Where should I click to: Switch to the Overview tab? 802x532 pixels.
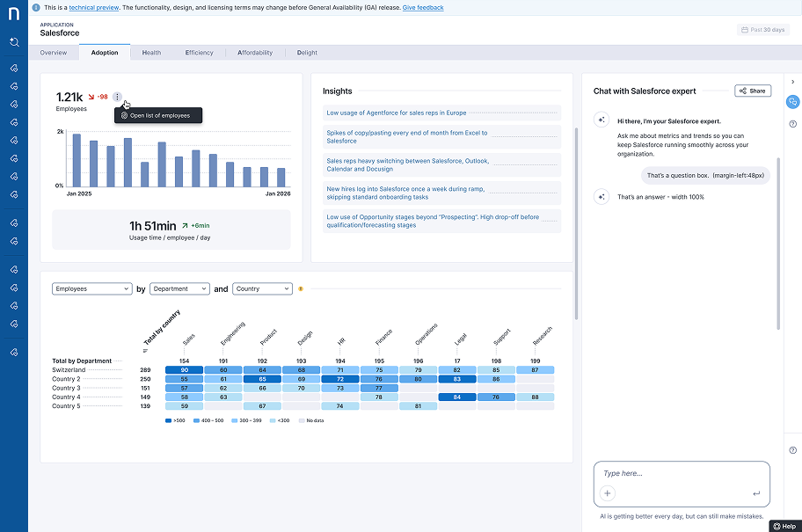point(54,53)
